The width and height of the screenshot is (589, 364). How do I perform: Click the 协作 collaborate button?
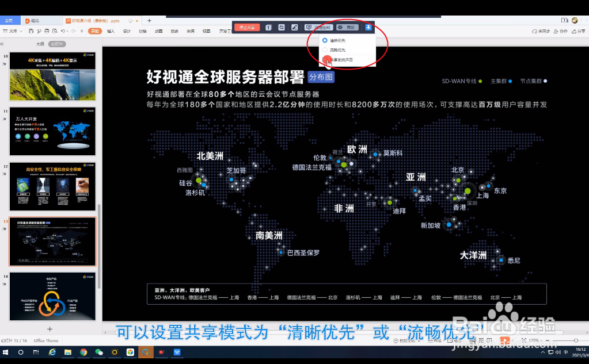click(x=560, y=32)
